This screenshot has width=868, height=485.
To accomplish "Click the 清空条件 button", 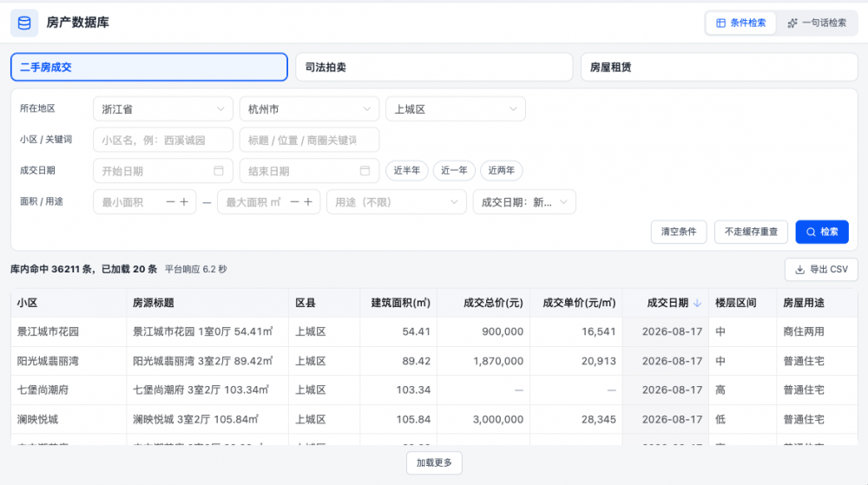I will coord(679,232).
